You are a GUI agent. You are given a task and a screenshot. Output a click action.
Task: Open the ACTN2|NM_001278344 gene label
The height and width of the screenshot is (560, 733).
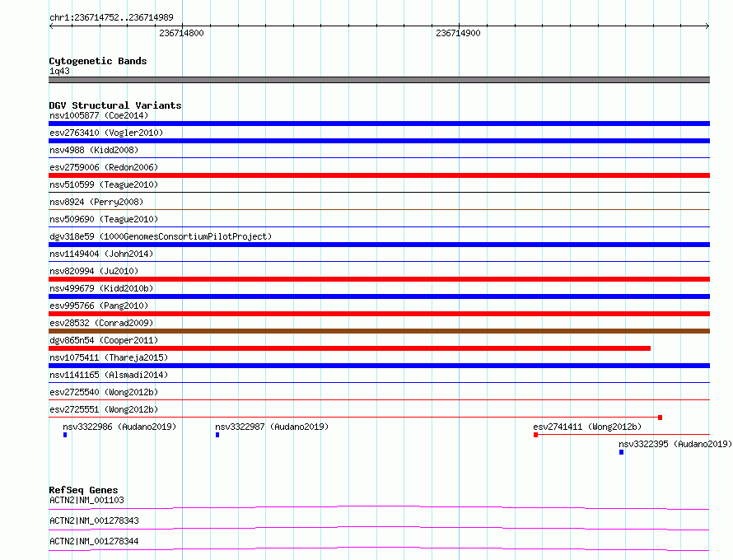tap(94, 541)
